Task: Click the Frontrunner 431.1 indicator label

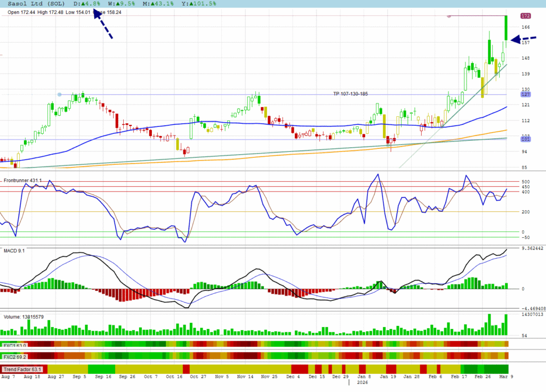Action: pyautogui.click(x=22, y=181)
